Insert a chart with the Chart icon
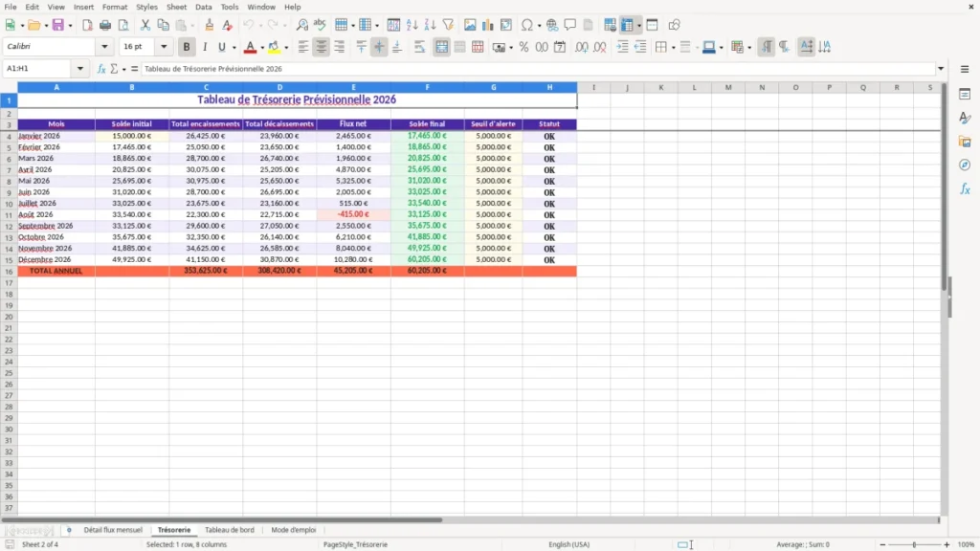This screenshot has width=980, height=551. (488, 25)
